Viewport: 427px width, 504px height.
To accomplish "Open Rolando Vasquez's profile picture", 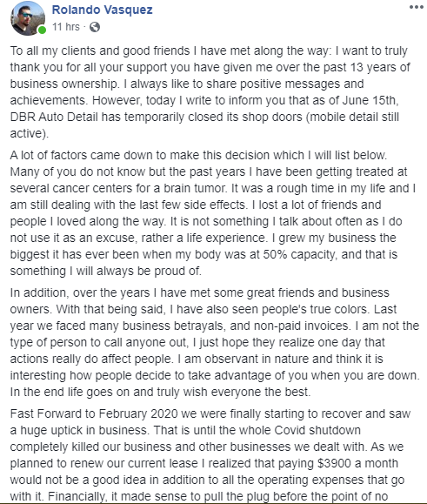I will click(28, 18).
